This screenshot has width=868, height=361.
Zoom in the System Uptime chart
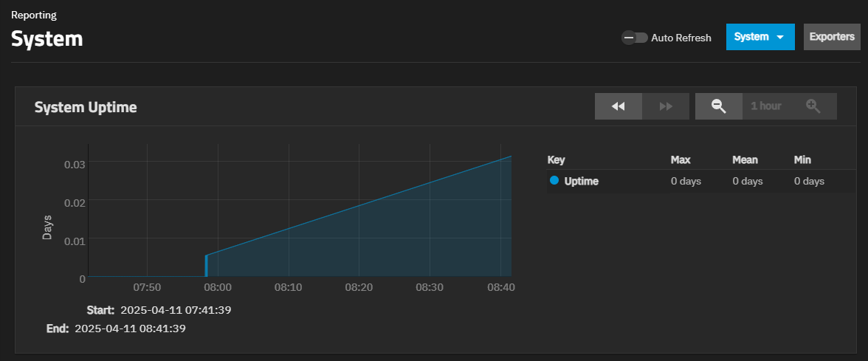[x=813, y=106]
